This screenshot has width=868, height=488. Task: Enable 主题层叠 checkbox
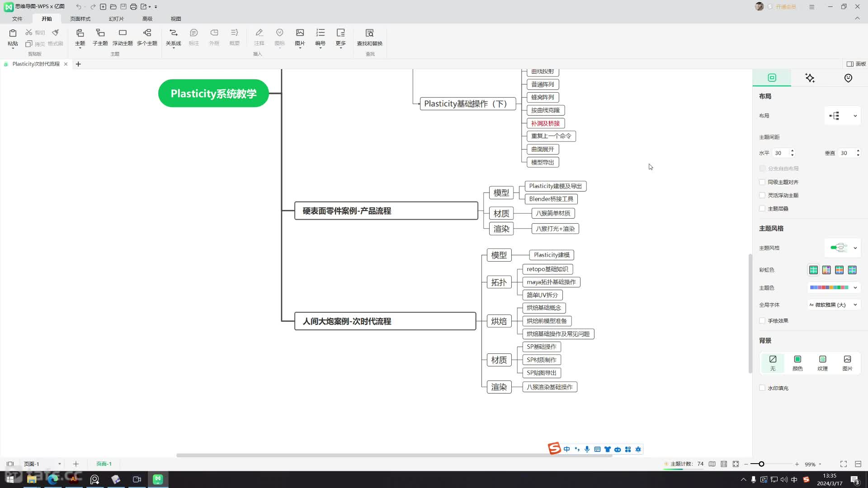point(762,208)
